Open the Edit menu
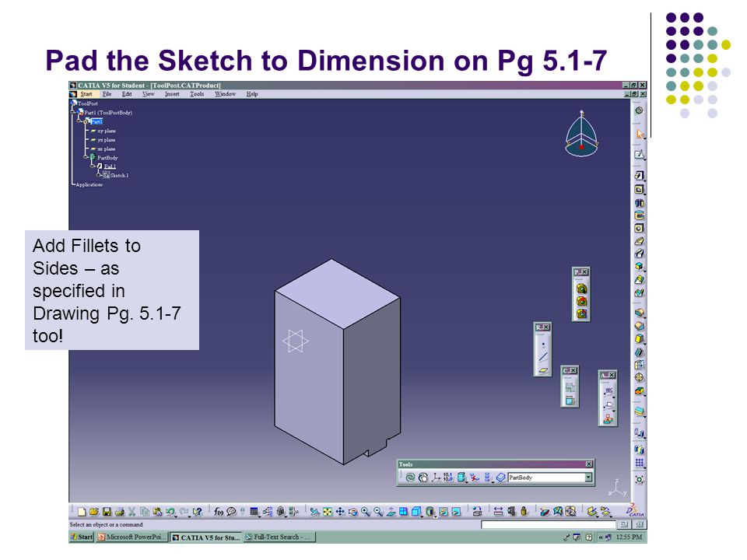 tap(127, 94)
